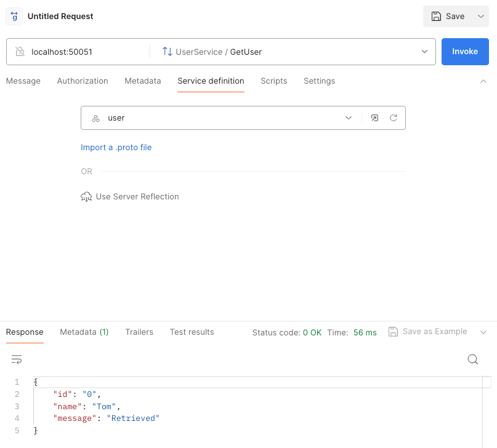Image resolution: width=497 pixels, height=448 pixels.
Task: Open the UserService / GetUser method dropdown
Action: pos(424,52)
